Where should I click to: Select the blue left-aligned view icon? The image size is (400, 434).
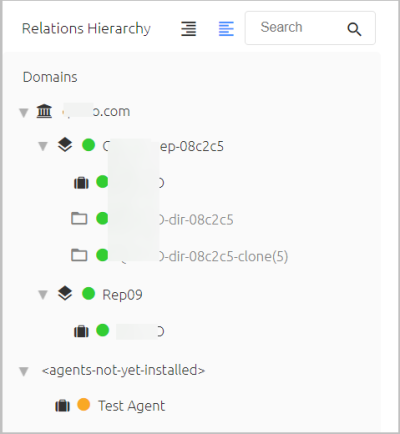tap(226, 28)
